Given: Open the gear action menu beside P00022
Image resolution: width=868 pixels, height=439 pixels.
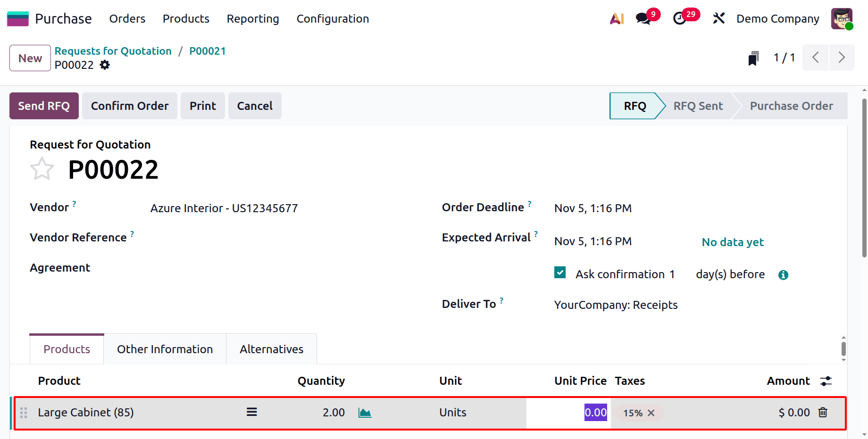Looking at the screenshot, I should 104,65.
